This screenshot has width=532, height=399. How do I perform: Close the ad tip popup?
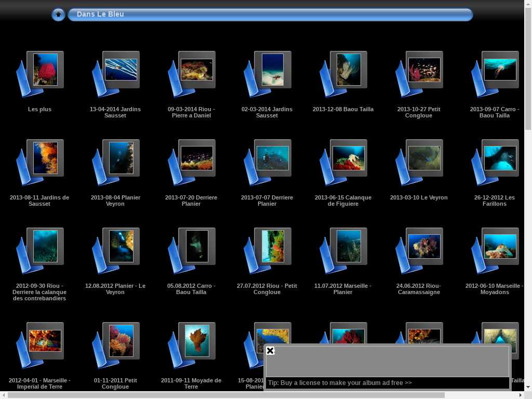coord(270,351)
